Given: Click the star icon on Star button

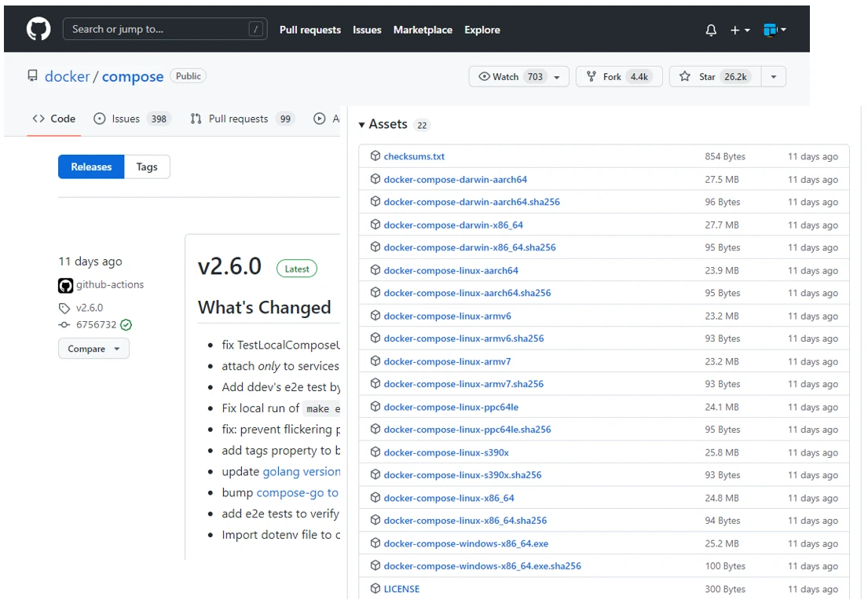Looking at the screenshot, I should tap(685, 77).
